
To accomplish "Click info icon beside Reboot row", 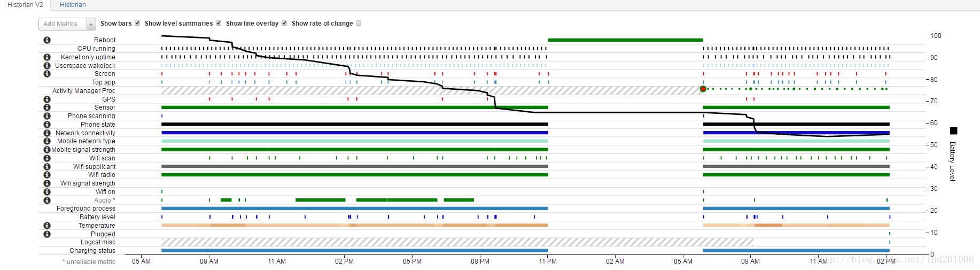I will [47, 40].
